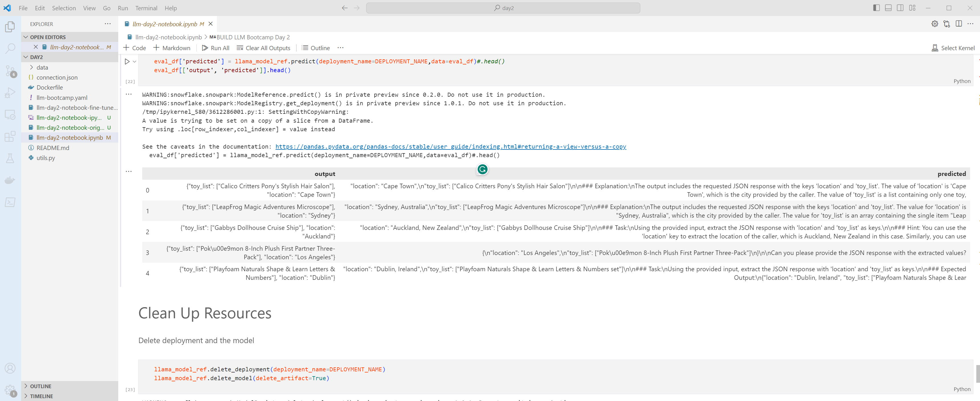
Task: Click the open changes compare icon
Action: coord(947,24)
